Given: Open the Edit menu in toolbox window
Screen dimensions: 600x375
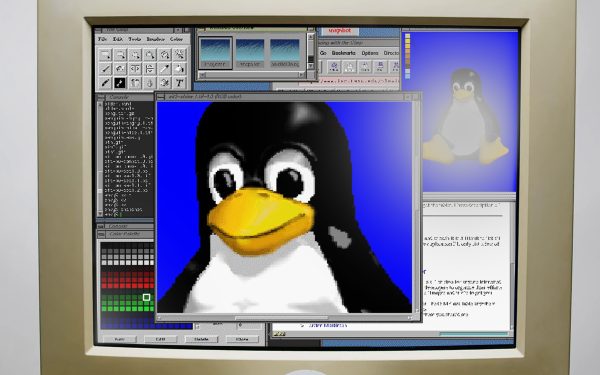Looking at the screenshot, I should tap(118, 39).
